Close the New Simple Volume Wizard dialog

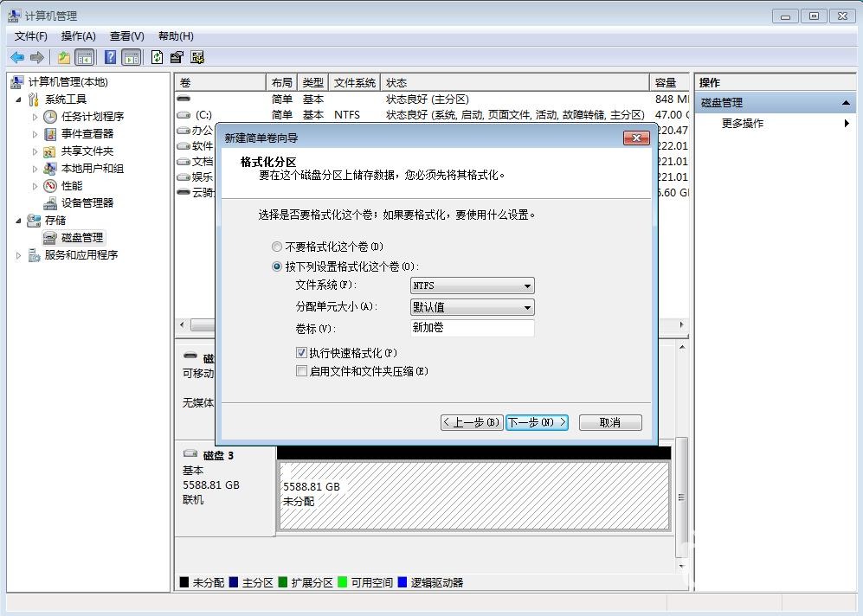[636, 138]
